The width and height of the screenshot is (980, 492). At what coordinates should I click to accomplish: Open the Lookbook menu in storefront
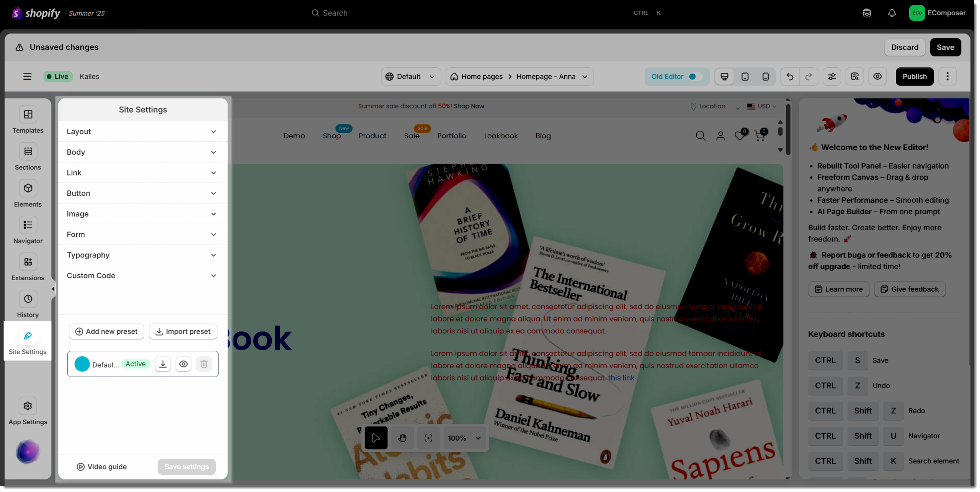pyautogui.click(x=501, y=136)
